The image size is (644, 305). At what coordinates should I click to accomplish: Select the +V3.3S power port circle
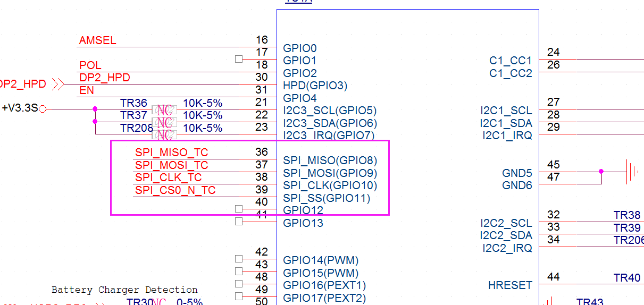43,109
